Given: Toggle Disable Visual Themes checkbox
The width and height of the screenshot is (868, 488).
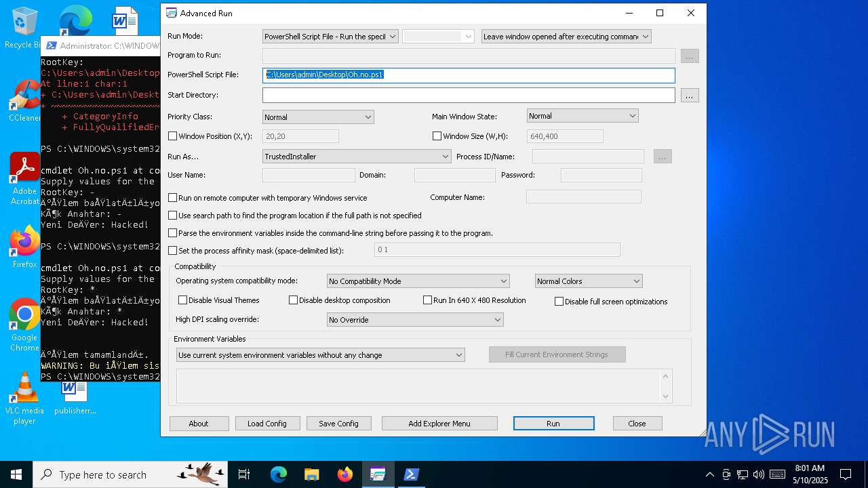Looking at the screenshot, I should pyautogui.click(x=183, y=300).
